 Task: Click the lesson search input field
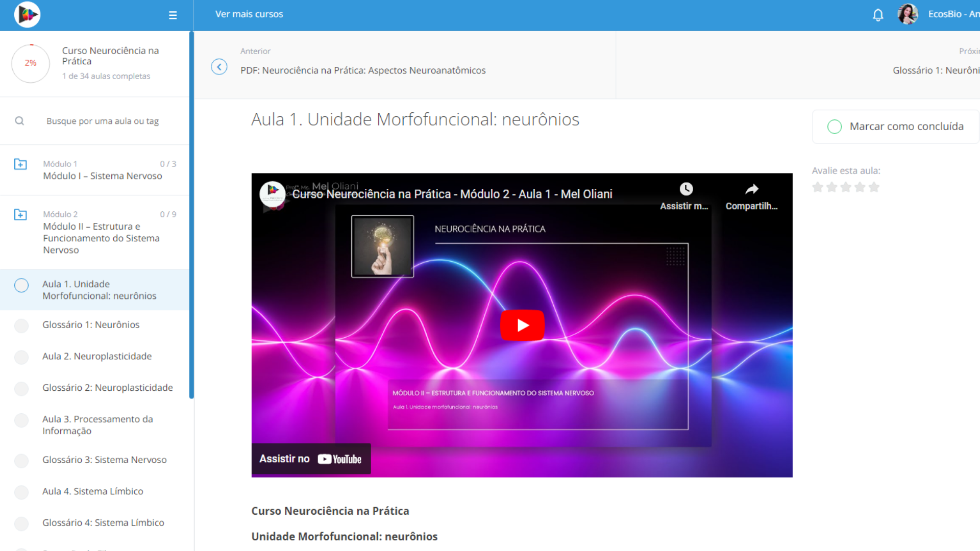[x=102, y=121]
